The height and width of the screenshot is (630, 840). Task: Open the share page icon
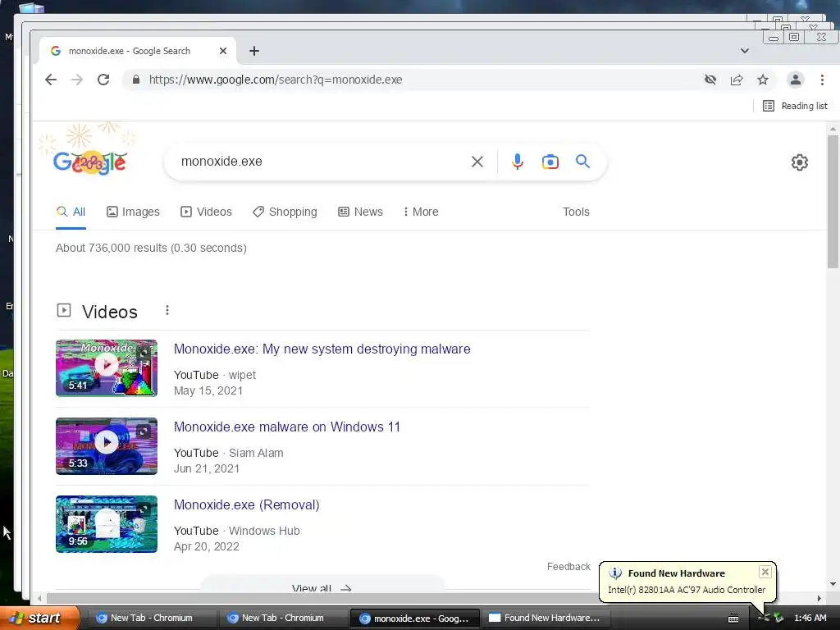coord(737,80)
